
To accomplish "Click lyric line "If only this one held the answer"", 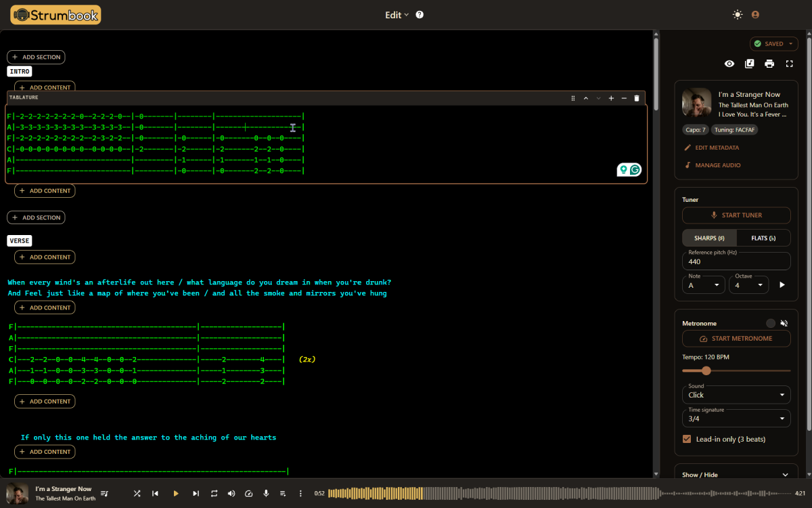I will pyautogui.click(x=148, y=438).
